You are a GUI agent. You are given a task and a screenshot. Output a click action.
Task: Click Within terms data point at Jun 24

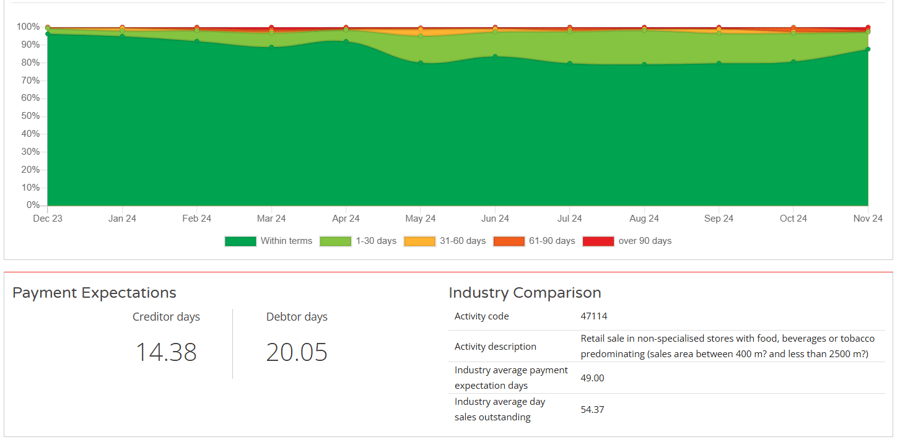coord(495,57)
